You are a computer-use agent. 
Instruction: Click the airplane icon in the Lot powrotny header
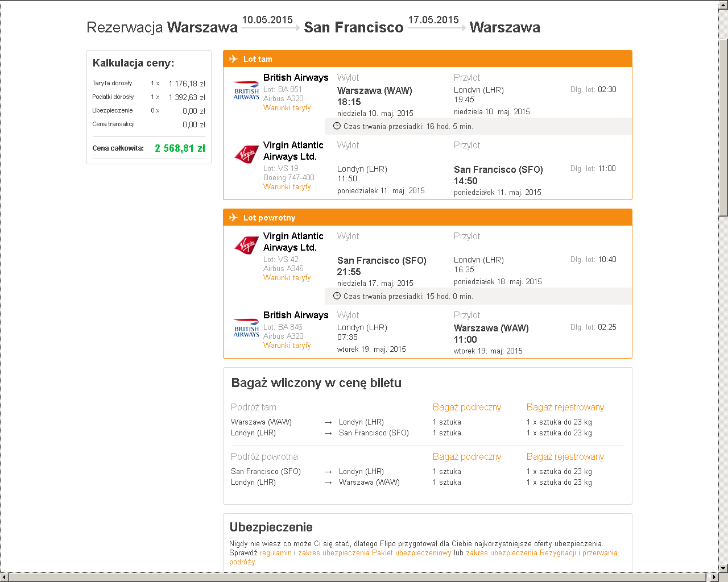233,217
